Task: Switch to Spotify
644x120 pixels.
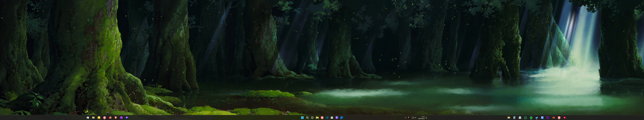Action: point(531,117)
